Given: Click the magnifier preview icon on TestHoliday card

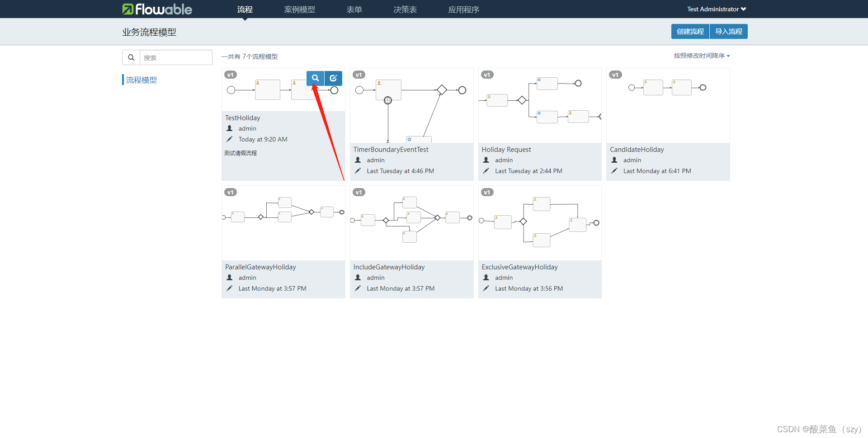Looking at the screenshot, I should point(315,78).
